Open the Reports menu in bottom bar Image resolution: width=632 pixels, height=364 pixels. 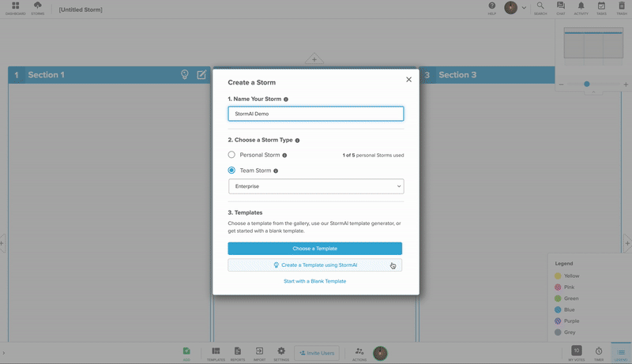tap(237, 352)
